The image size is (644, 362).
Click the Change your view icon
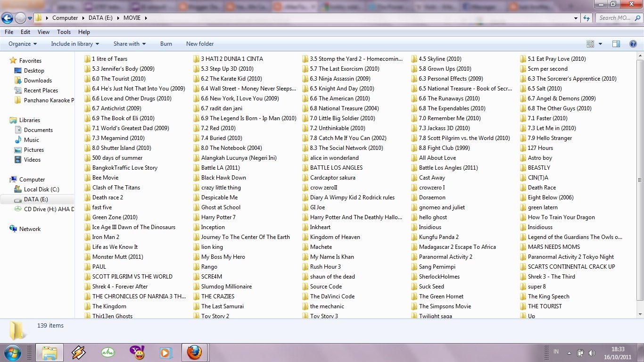(x=590, y=44)
